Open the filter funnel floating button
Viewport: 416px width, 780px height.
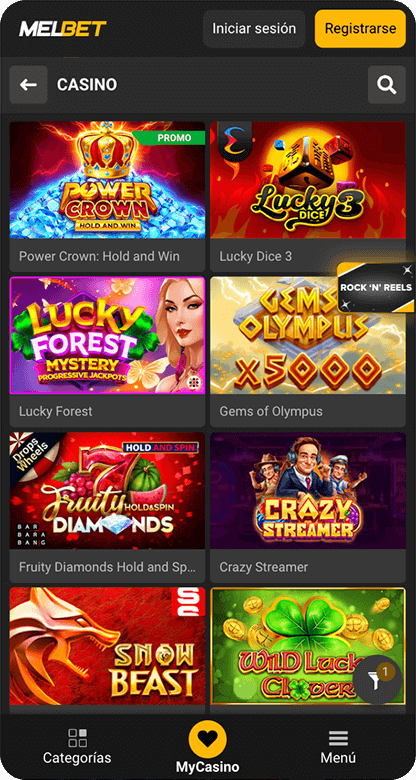coord(377,680)
